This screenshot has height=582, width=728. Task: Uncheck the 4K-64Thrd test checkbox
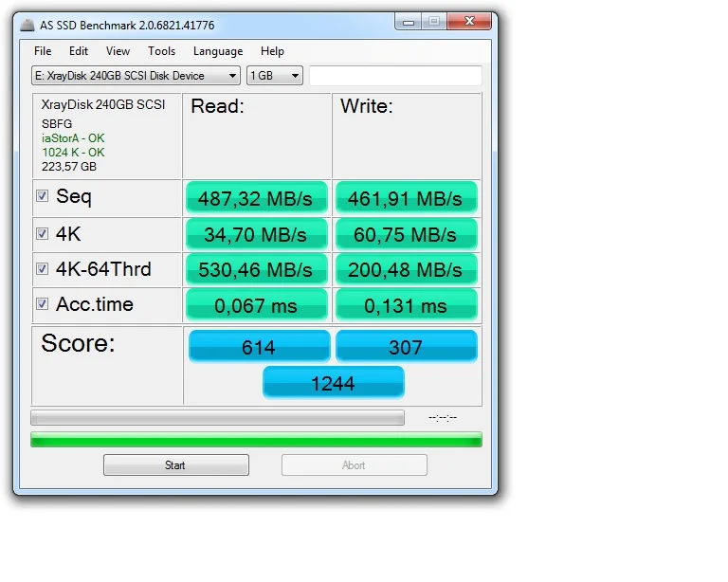(43, 268)
